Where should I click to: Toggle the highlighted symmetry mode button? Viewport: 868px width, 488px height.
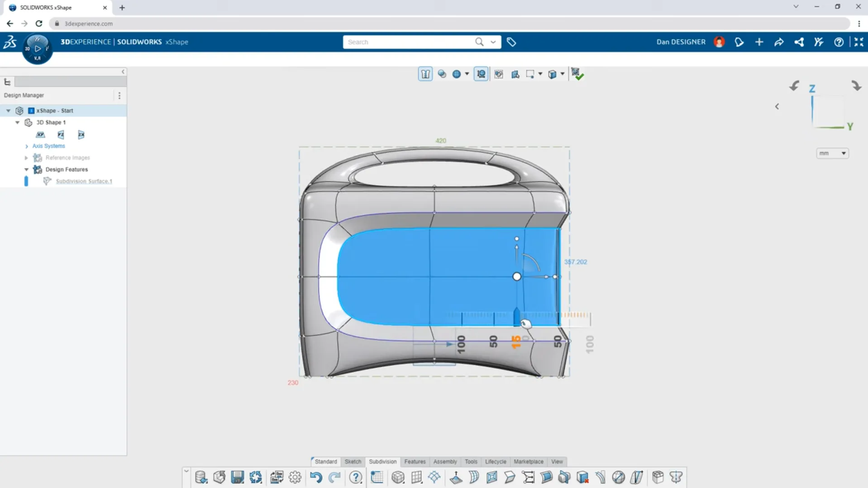(x=425, y=74)
